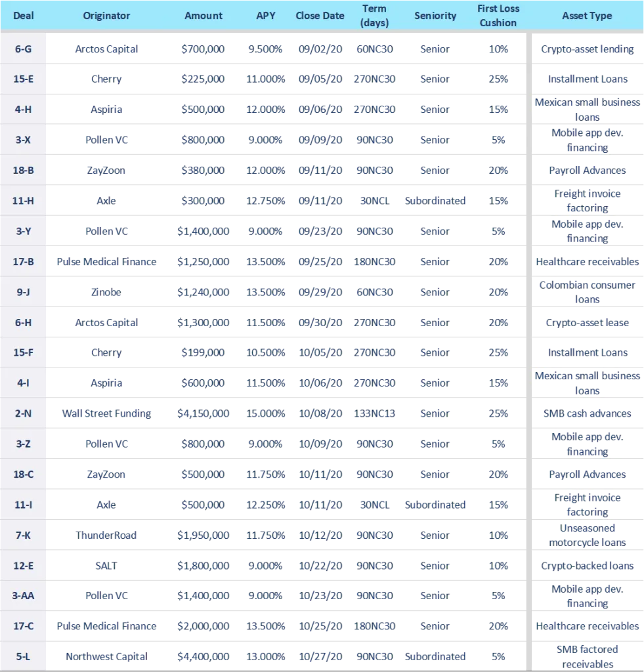Select deal ID 4-H
Viewport: 644px width, 672px height.
point(23,110)
